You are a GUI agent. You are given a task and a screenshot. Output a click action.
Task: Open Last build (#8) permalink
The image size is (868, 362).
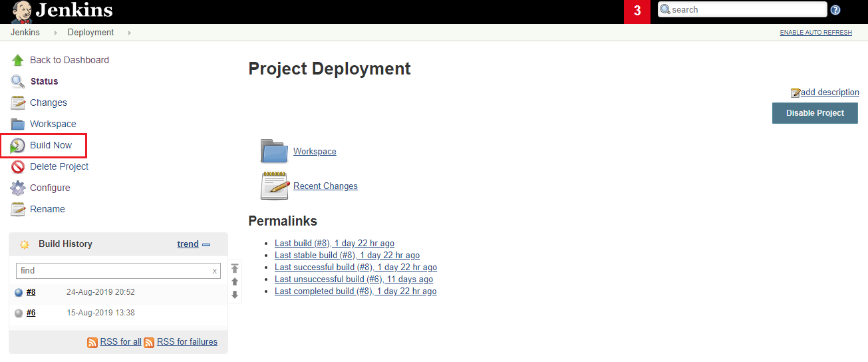click(x=335, y=244)
